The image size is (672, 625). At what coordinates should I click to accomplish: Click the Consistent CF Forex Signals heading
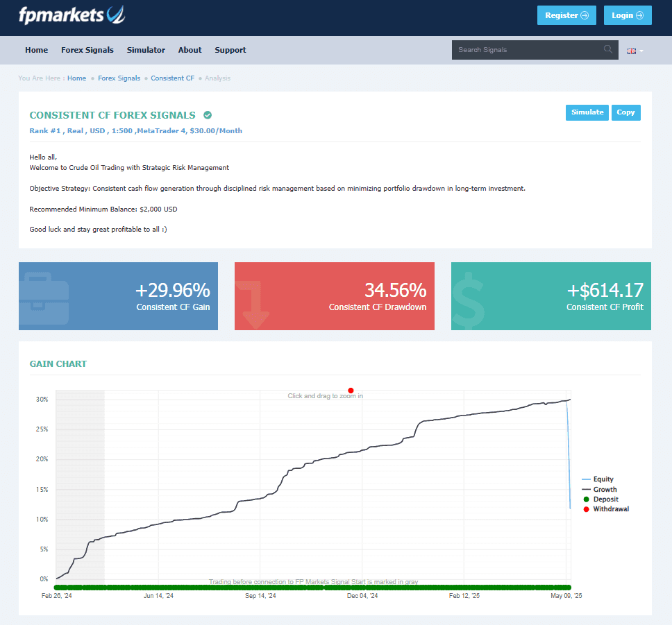point(112,115)
